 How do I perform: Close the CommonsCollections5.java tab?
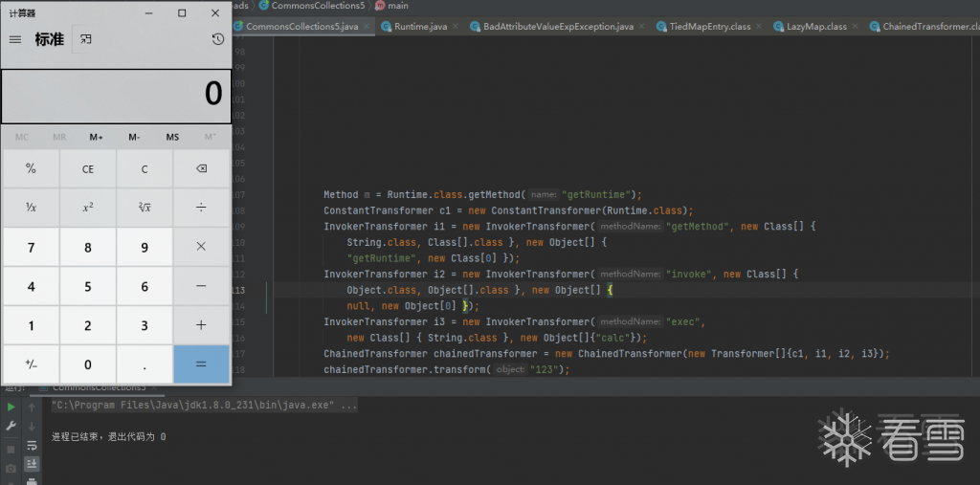[367, 26]
